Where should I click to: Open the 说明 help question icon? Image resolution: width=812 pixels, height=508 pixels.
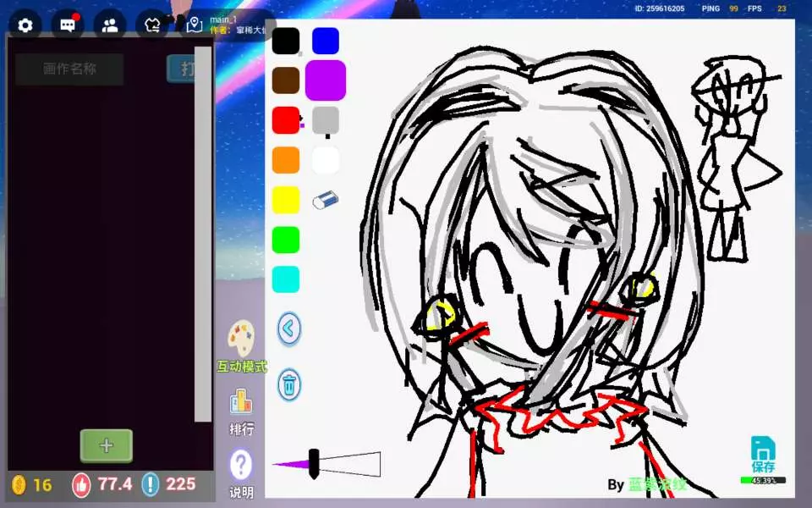(x=241, y=465)
